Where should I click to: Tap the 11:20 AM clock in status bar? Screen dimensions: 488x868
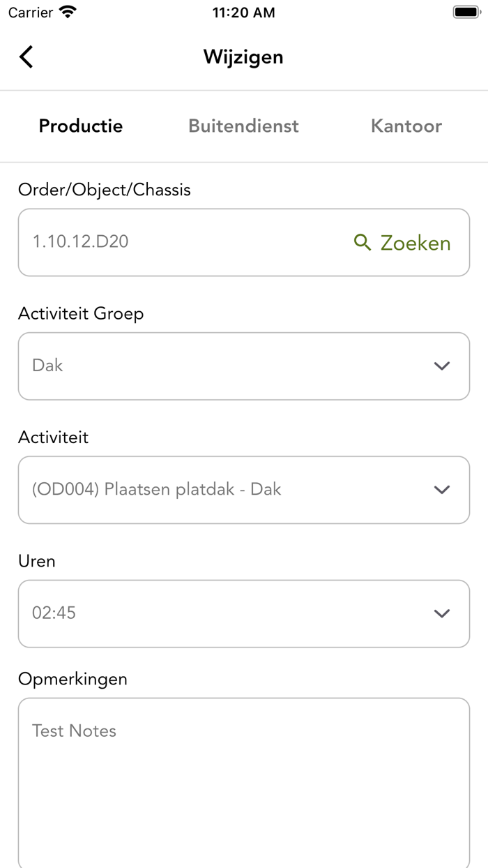243,12
